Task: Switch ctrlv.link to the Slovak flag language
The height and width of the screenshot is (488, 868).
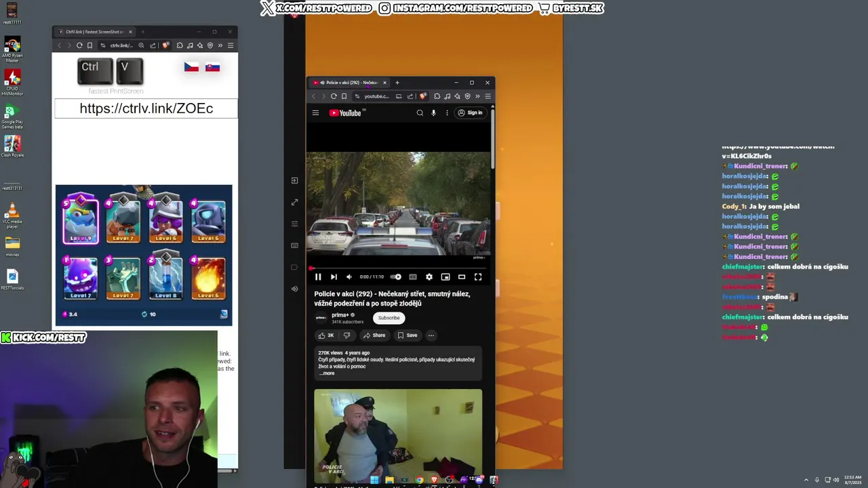Action: tap(212, 67)
